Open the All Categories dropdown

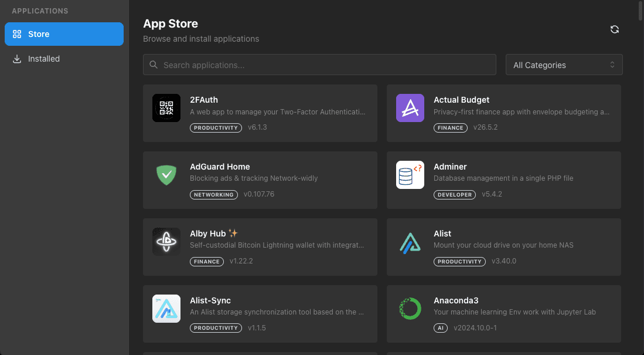(564, 65)
